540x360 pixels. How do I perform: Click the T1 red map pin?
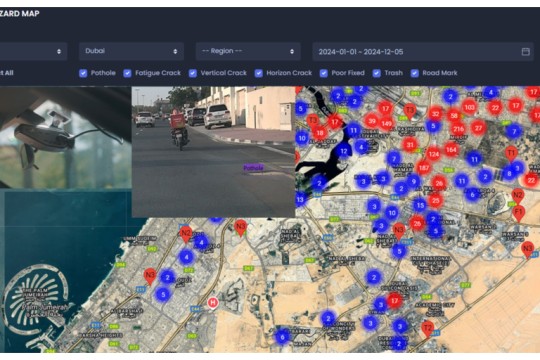coord(511,154)
